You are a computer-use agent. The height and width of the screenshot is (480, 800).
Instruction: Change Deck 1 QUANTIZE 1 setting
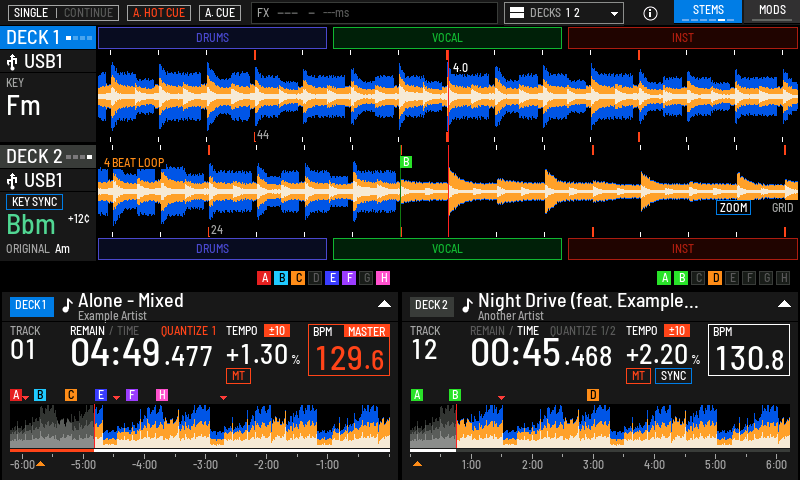point(188,331)
